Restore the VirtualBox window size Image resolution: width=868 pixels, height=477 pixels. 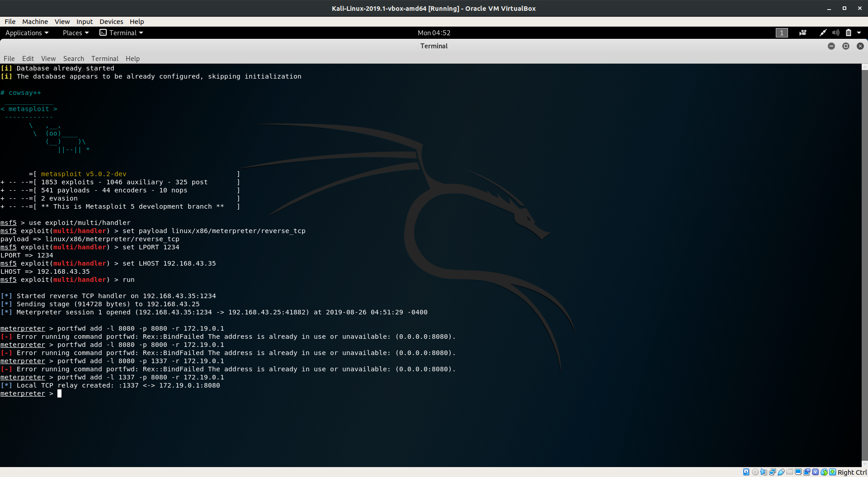click(x=844, y=9)
